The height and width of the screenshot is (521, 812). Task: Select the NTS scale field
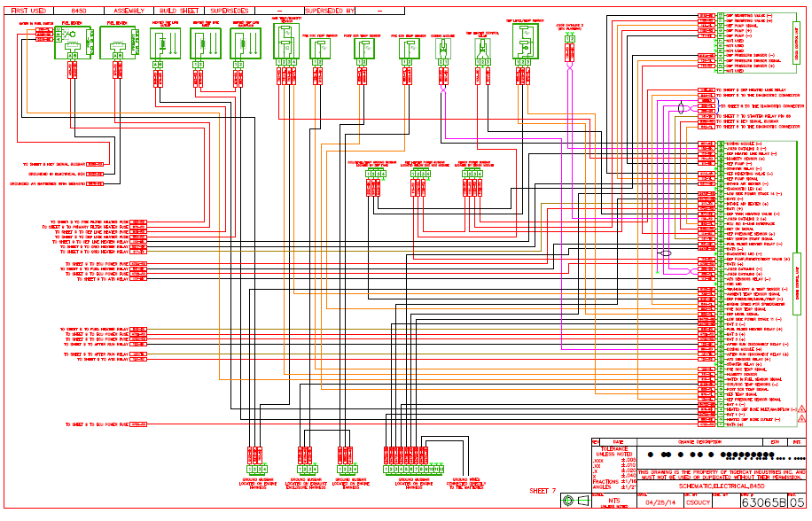(x=614, y=500)
